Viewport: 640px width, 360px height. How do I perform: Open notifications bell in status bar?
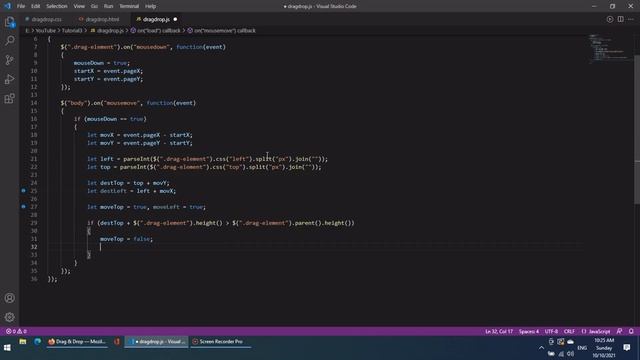click(631, 331)
